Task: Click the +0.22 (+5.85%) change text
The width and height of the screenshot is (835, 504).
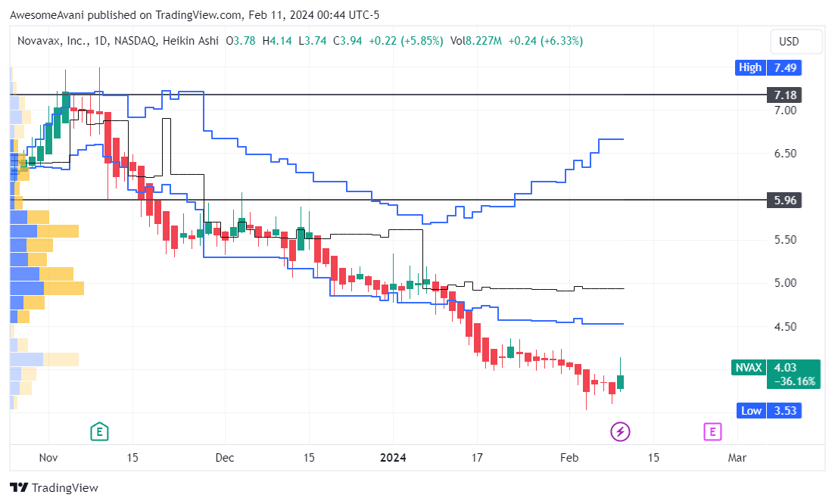Action: (406, 41)
